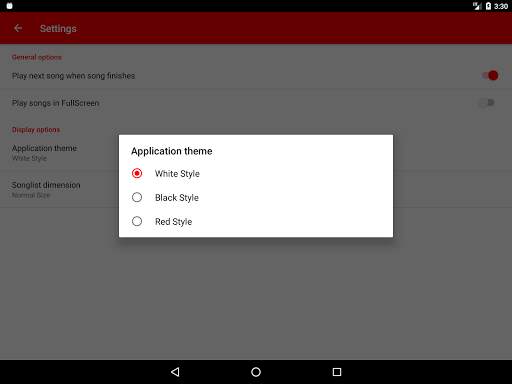Open recent apps with square button
Screen dimensions: 512x384
point(337,372)
